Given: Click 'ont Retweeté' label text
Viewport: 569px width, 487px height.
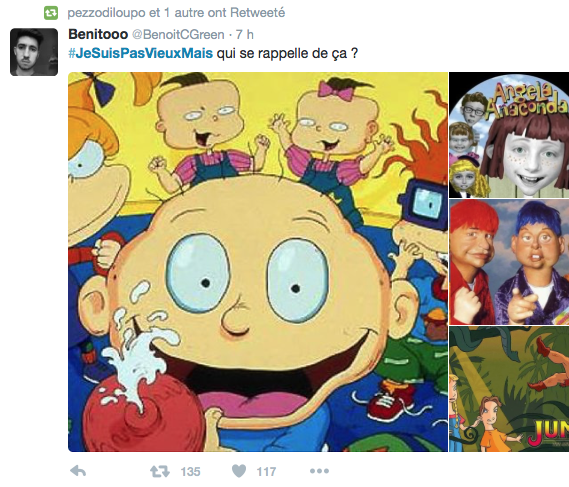Looking at the screenshot, I should (249, 13).
